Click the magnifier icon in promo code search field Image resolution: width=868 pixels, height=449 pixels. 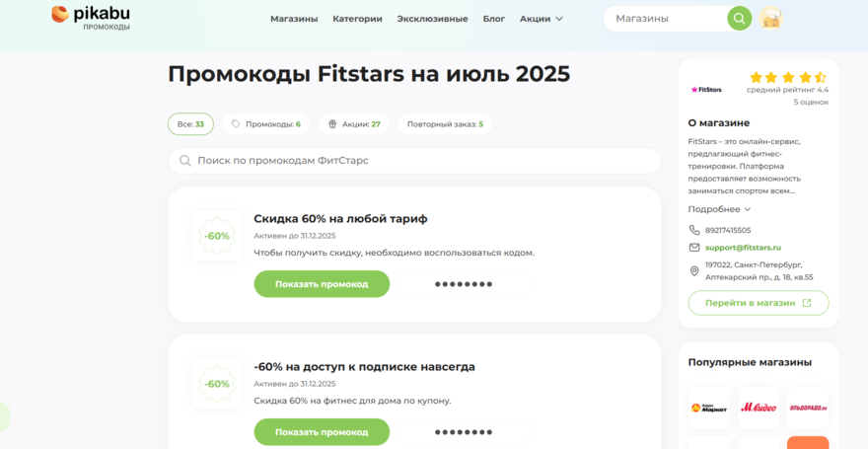point(185,161)
